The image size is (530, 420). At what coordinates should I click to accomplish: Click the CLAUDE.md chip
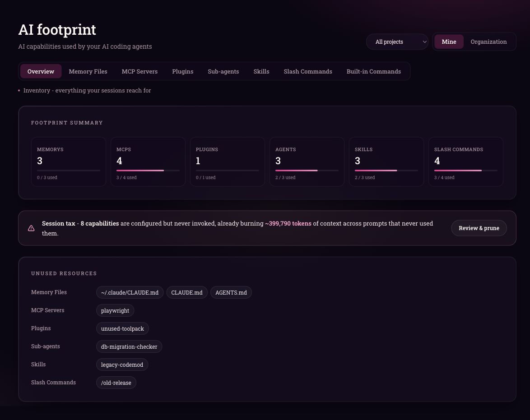point(187,293)
